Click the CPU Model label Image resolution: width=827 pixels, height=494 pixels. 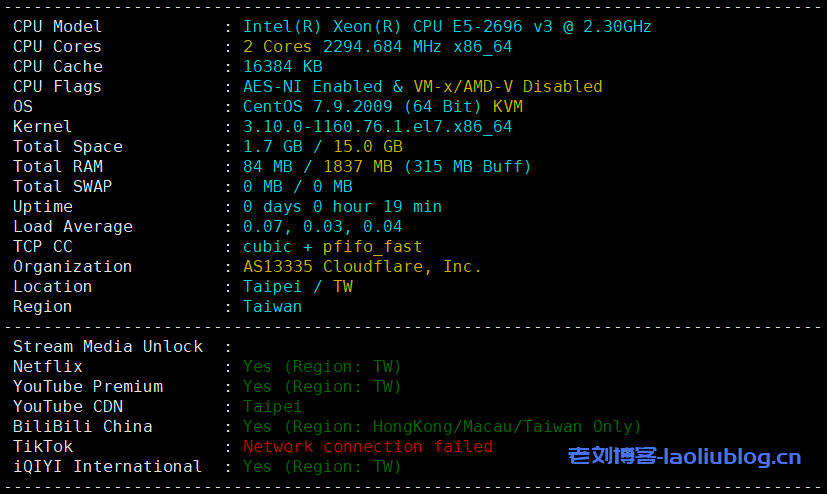coord(57,27)
